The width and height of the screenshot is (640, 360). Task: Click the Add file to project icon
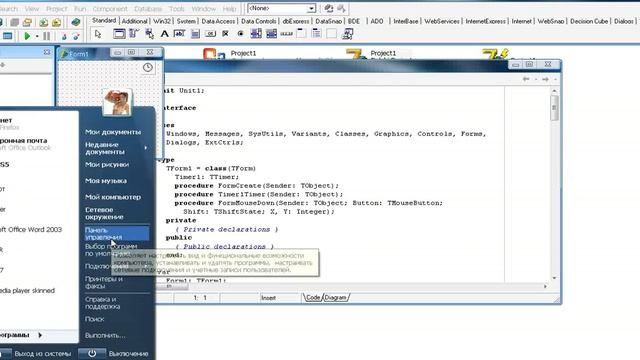coord(44,22)
